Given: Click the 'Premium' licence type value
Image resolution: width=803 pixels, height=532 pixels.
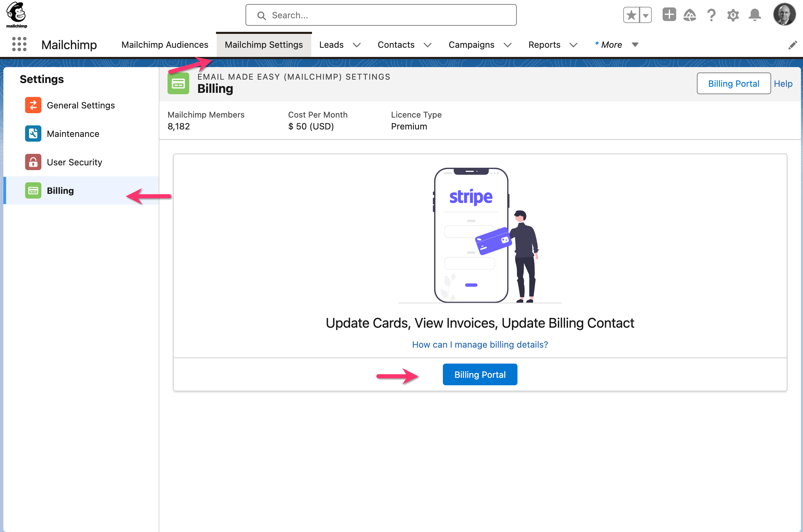Looking at the screenshot, I should click(x=409, y=126).
